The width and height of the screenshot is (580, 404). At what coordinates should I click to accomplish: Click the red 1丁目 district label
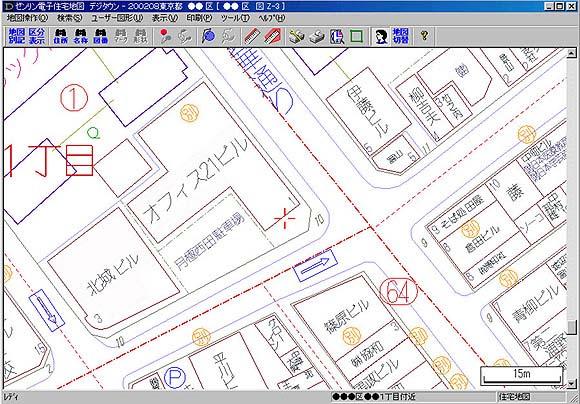[x=49, y=160]
